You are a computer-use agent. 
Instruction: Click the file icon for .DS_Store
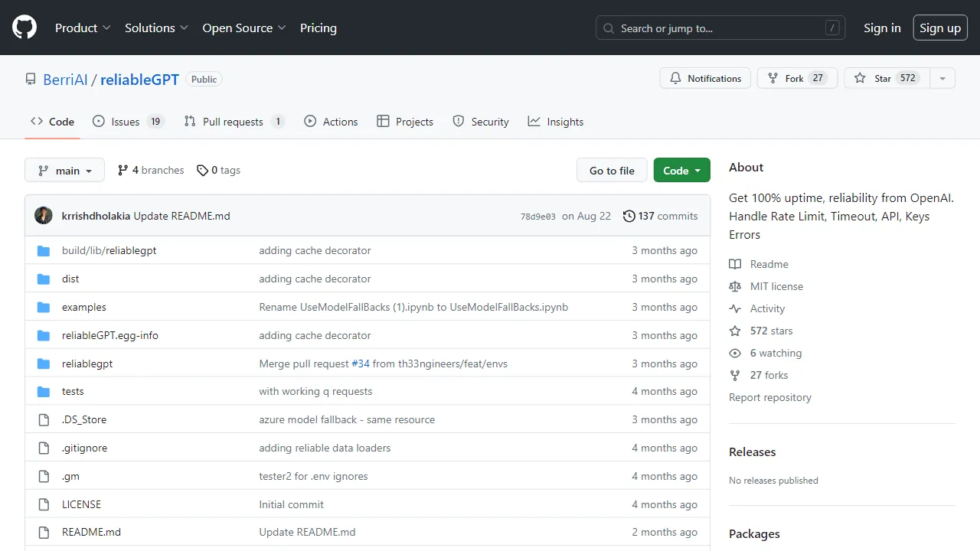[44, 419]
